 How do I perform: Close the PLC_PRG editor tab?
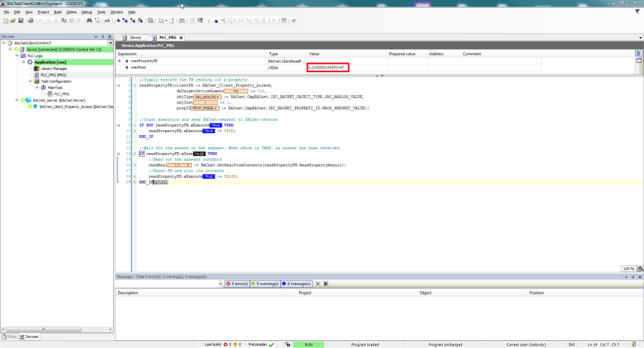click(x=181, y=37)
